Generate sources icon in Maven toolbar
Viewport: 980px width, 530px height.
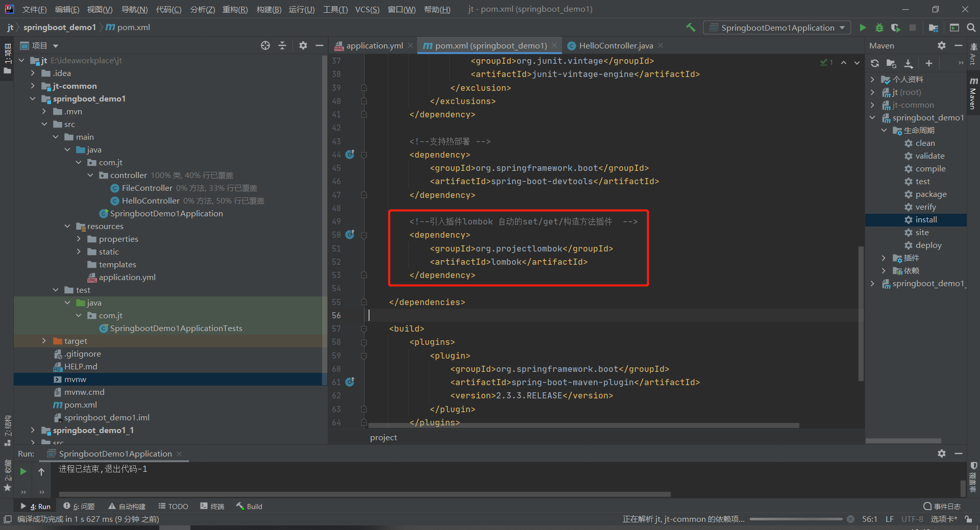coord(892,63)
